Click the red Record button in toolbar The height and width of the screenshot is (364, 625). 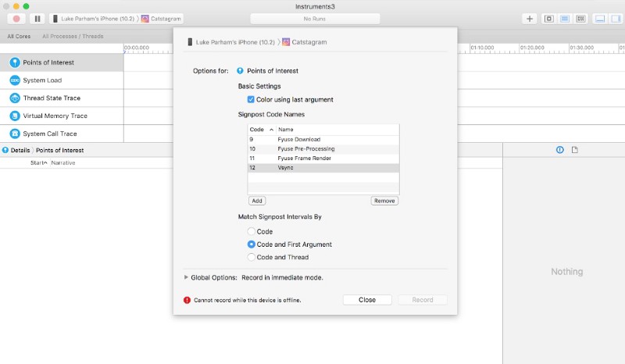(x=16, y=19)
